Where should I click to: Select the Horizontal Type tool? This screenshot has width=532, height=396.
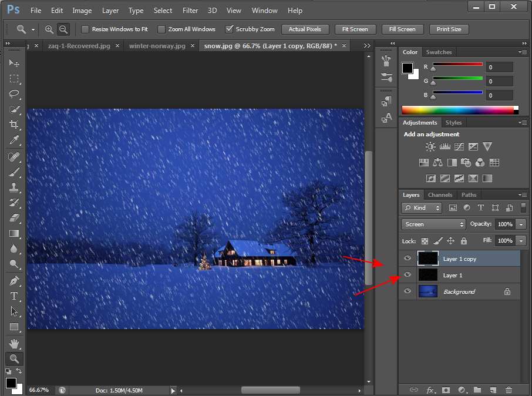tap(14, 296)
